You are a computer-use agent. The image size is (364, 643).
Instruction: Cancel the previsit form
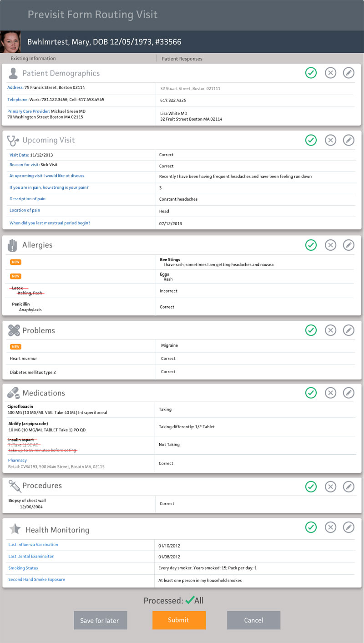click(x=253, y=620)
